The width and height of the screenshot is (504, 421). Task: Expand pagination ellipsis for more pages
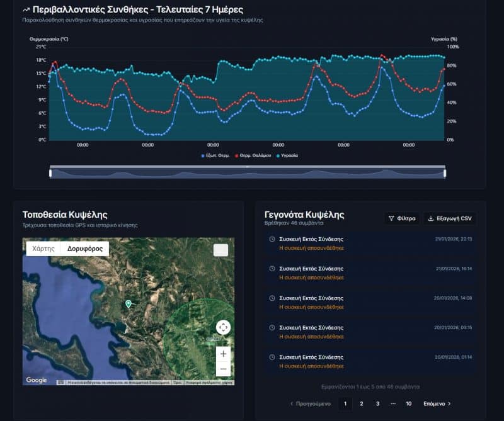pyautogui.click(x=393, y=403)
